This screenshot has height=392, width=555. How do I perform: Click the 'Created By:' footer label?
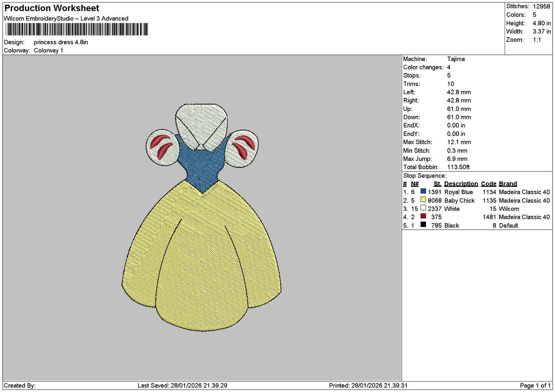click(x=20, y=385)
